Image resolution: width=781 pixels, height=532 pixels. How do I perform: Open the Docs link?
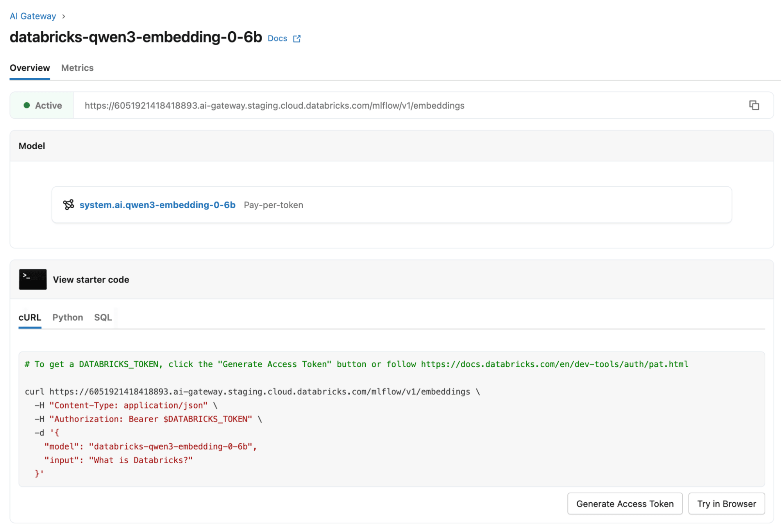277,39
